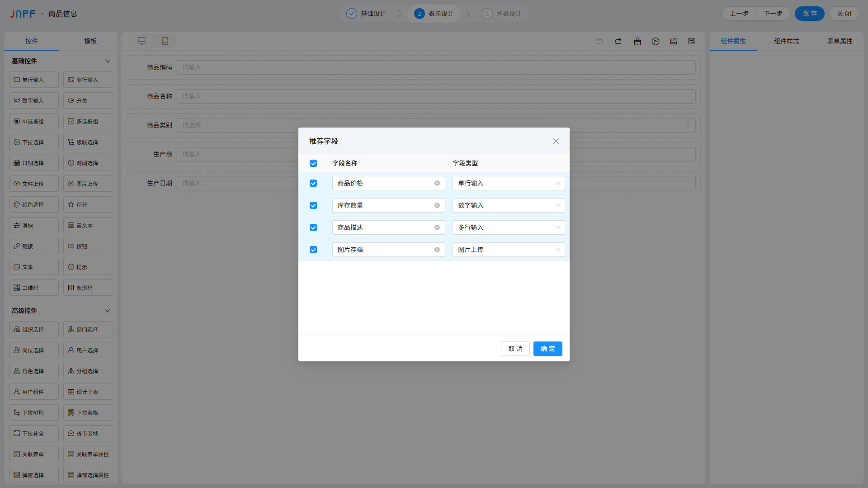Screen dimensions: 868x488
Task: Select the 单行输入 control
Action: 34,80
